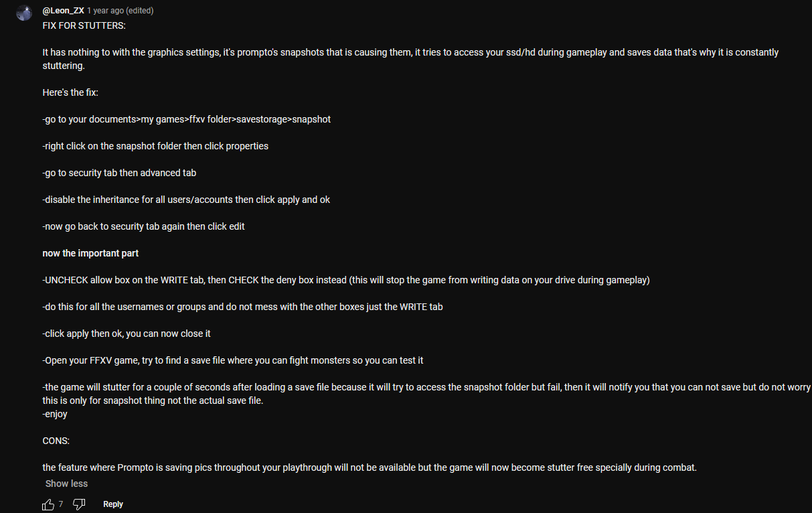Click the "Here's the fix:" line
The image size is (812, 513).
coord(70,92)
